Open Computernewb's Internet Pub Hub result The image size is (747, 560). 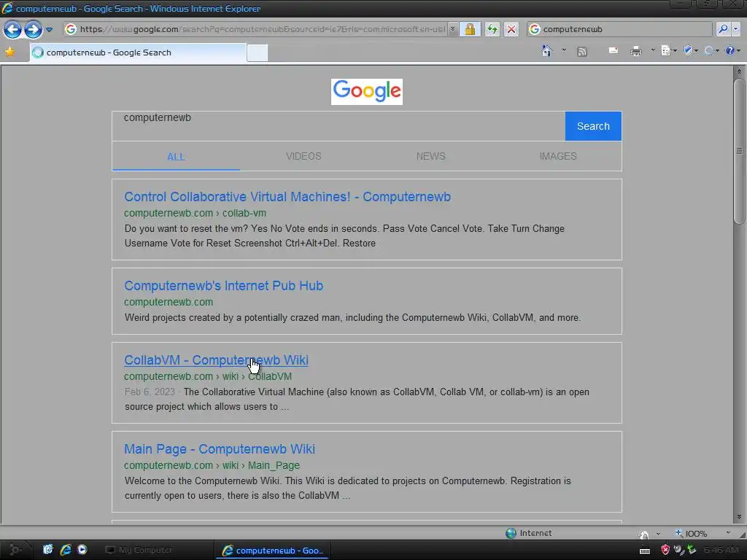coord(223,286)
